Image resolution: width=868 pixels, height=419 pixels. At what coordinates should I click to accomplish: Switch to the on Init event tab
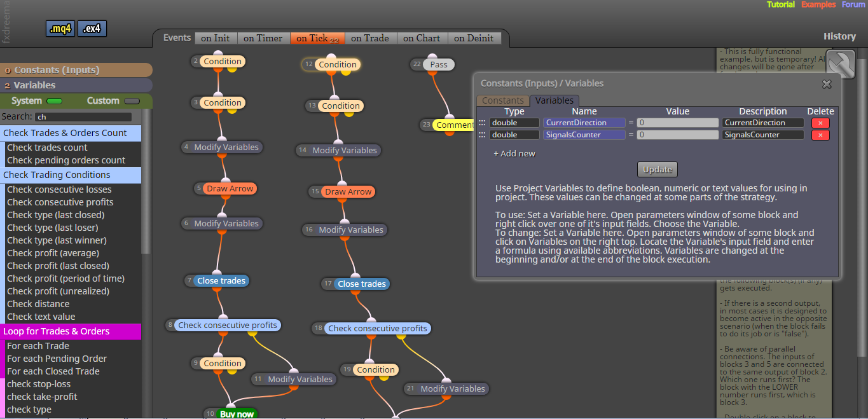coord(216,38)
